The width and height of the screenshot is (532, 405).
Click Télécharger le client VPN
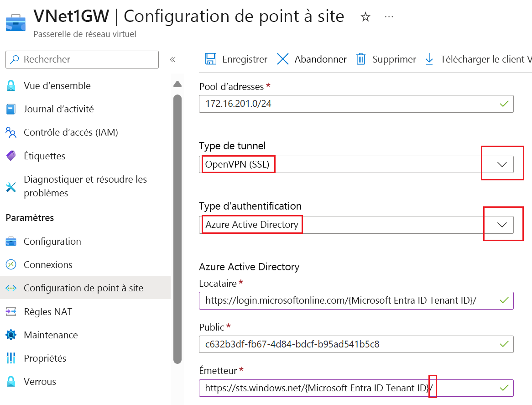point(479,59)
